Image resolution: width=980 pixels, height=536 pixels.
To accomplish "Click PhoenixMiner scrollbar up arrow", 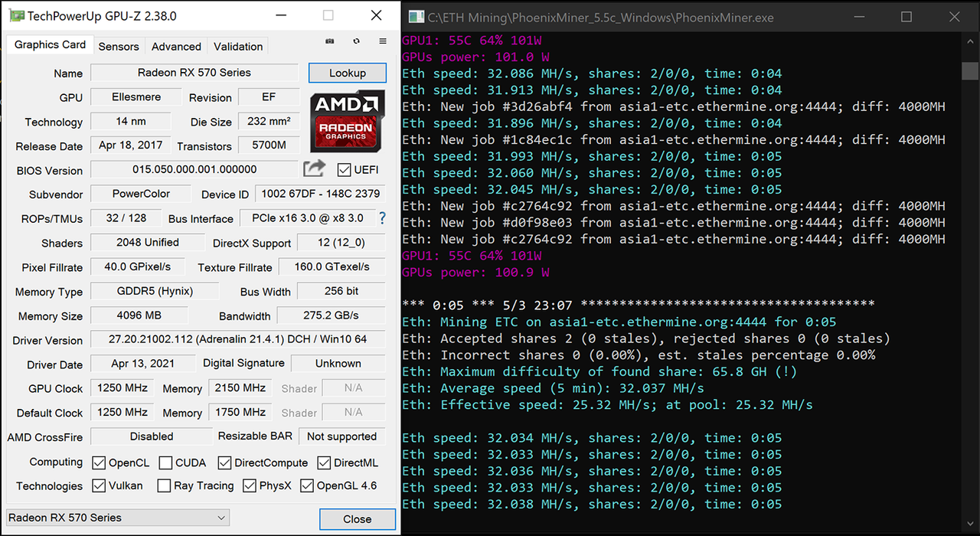I will 970,43.
